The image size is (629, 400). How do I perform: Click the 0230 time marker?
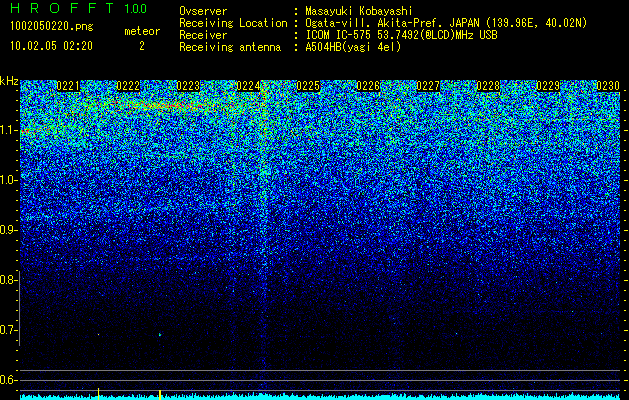click(x=608, y=86)
